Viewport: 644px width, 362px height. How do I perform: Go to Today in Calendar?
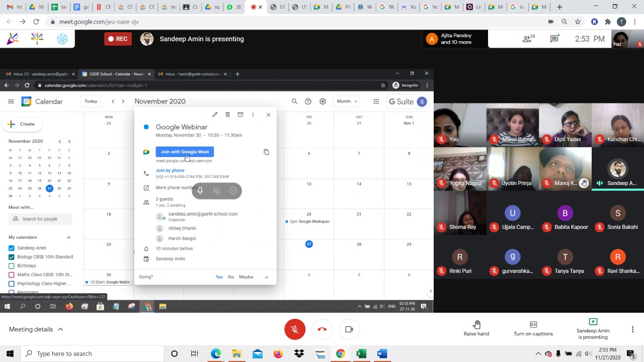pos(91,101)
